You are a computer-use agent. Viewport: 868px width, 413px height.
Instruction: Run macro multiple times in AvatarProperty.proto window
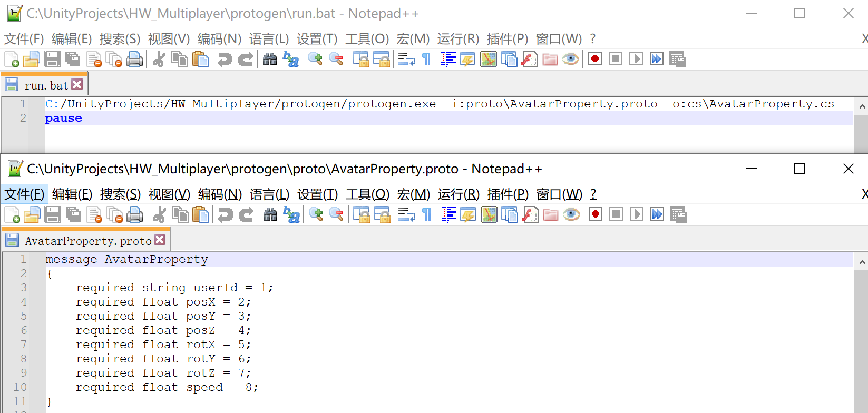(x=657, y=214)
